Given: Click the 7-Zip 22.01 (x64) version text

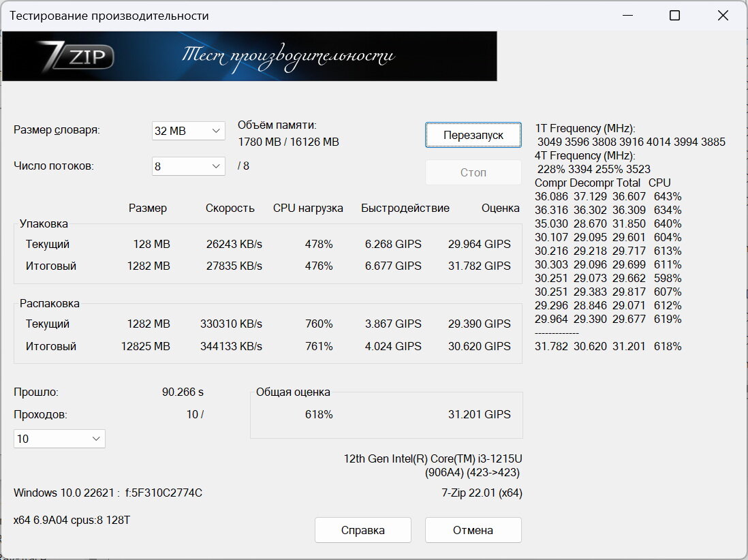Looking at the screenshot, I should pos(482,493).
